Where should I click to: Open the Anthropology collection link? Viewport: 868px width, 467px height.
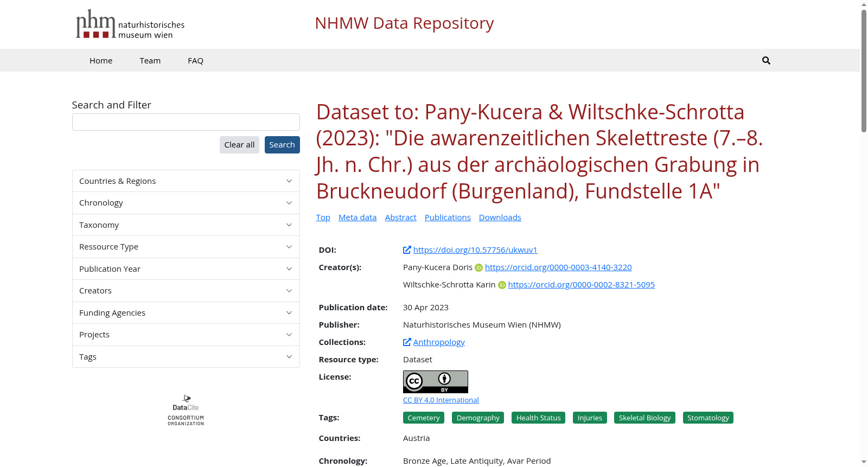[x=439, y=342]
